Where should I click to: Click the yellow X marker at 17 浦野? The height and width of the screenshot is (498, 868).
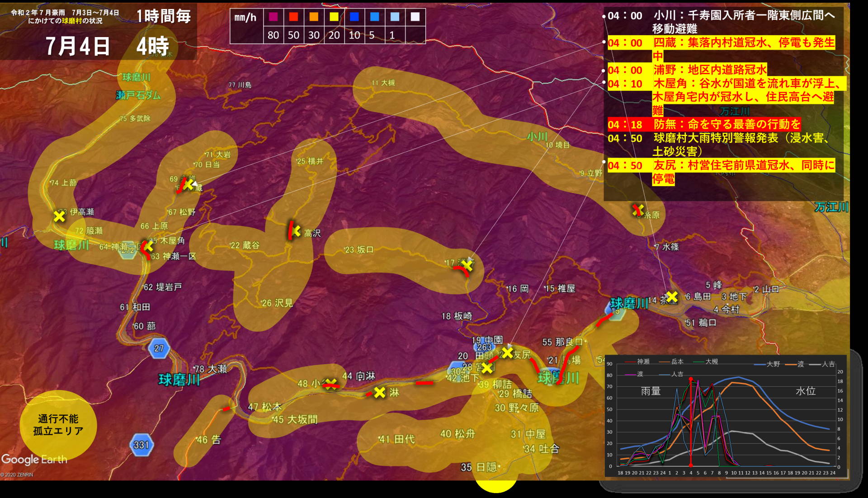pyautogui.click(x=467, y=265)
